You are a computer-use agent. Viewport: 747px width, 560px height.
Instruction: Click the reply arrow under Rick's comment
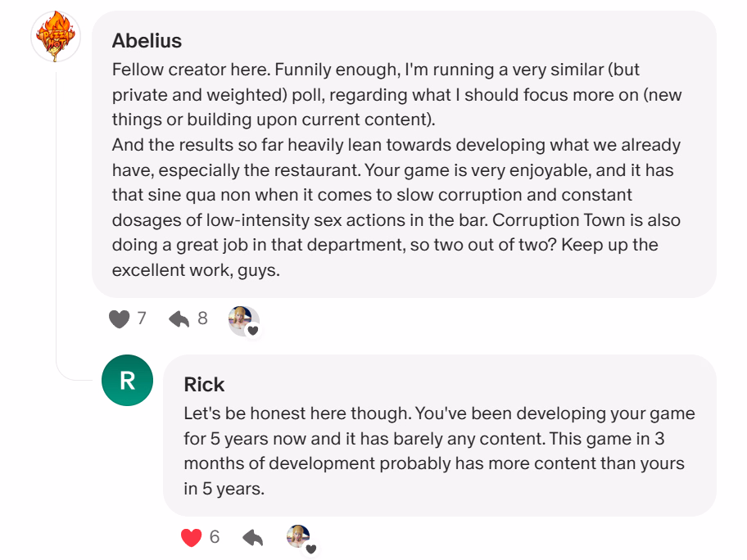point(253,537)
